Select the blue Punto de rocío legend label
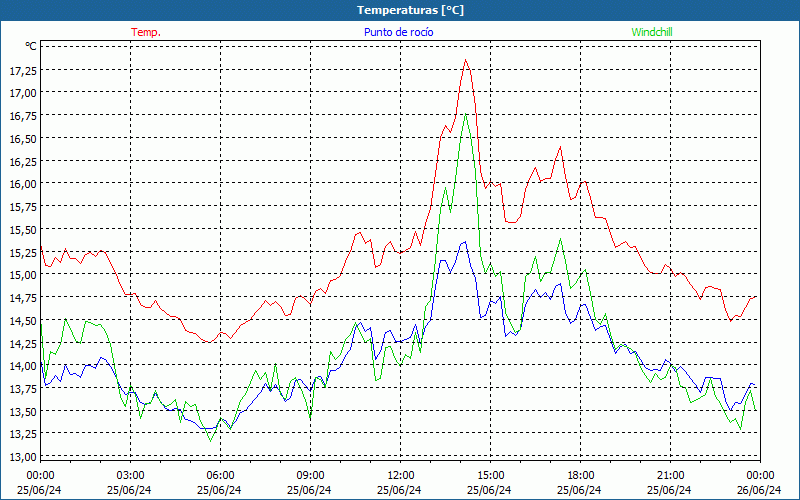 click(398, 32)
